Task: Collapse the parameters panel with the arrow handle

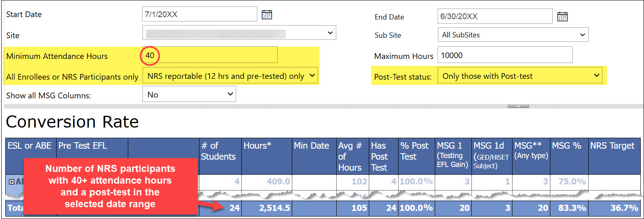Action: pos(518,106)
